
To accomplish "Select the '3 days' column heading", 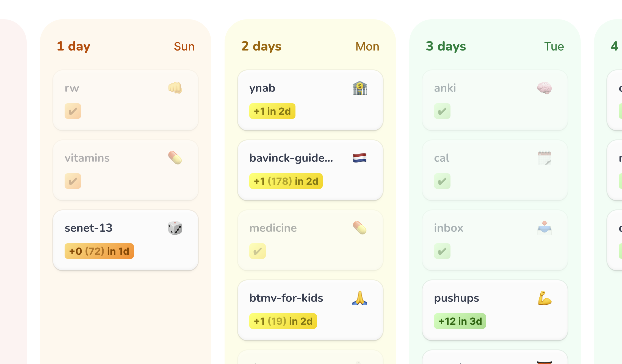I will [x=446, y=46].
